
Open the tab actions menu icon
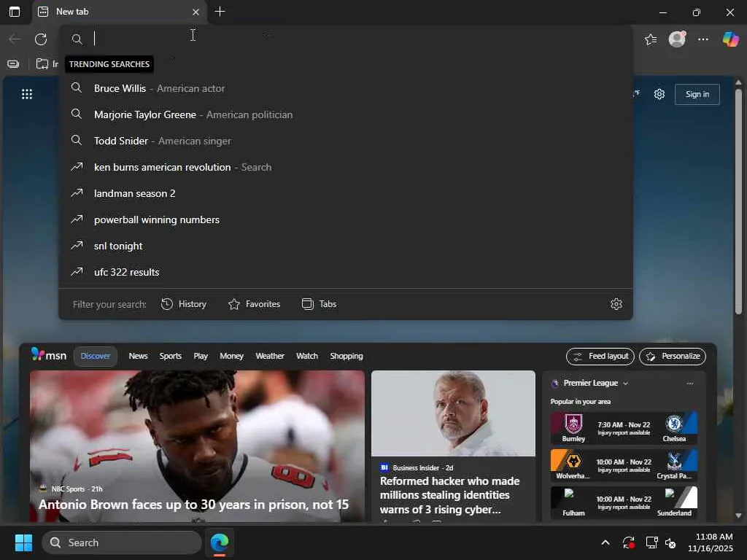(x=15, y=12)
